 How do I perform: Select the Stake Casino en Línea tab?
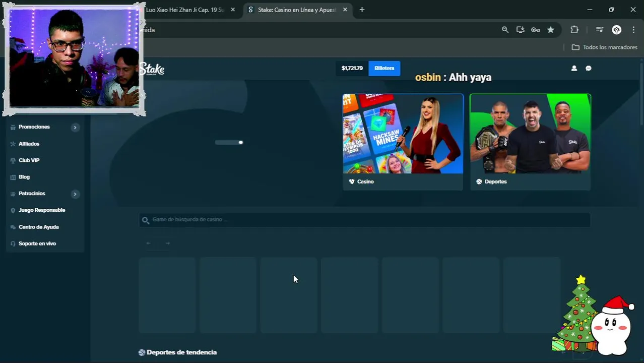[297, 10]
